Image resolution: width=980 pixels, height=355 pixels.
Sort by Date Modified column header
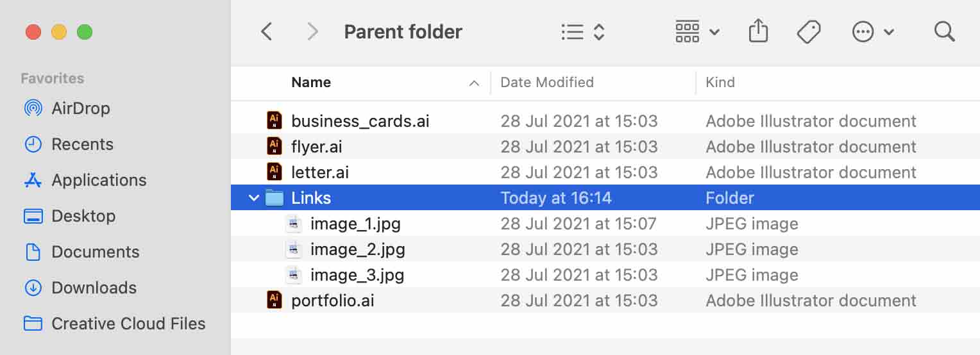pyautogui.click(x=547, y=82)
